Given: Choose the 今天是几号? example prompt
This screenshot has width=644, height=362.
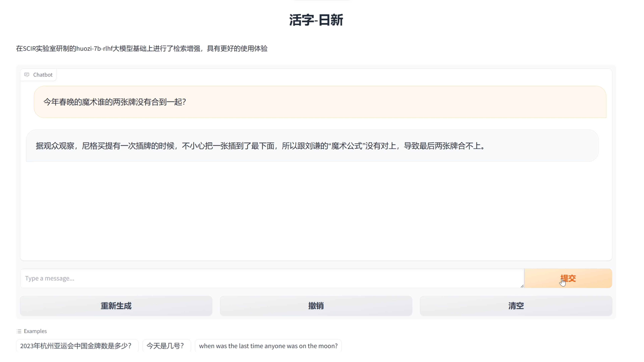Looking at the screenshot, I should [165, 346].
